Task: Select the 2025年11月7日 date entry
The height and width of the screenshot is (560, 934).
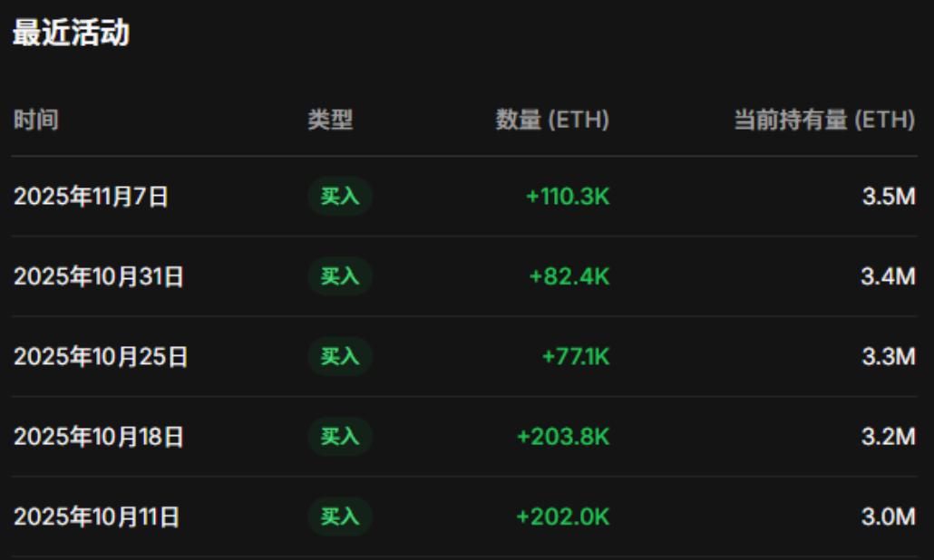Action: coord(91,197)
